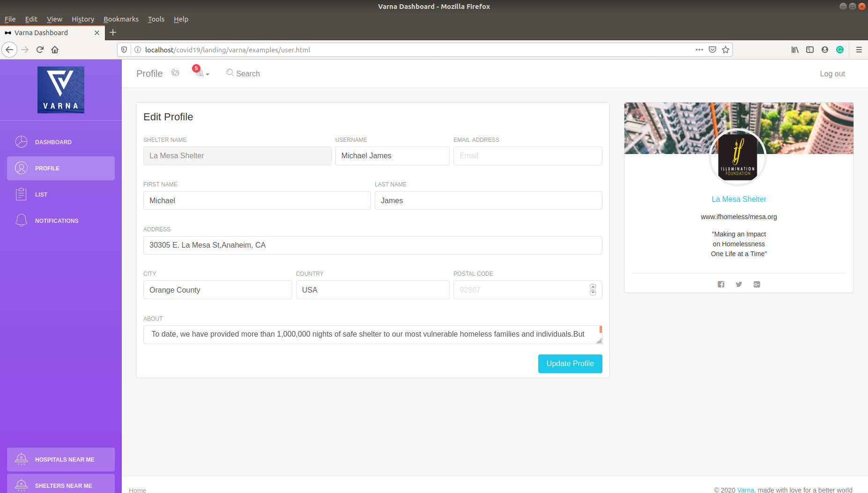The height and width of the screenshot is (493, 868).
Task: Click the City field
Action: tap(217, 290)
